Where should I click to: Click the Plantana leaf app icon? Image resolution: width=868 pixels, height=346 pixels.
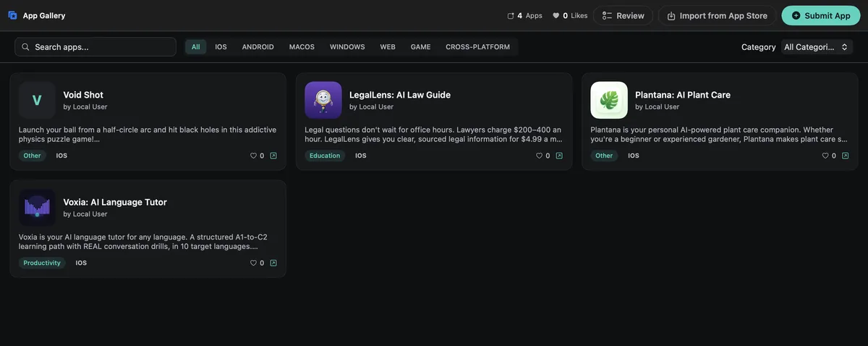[609, 100]
